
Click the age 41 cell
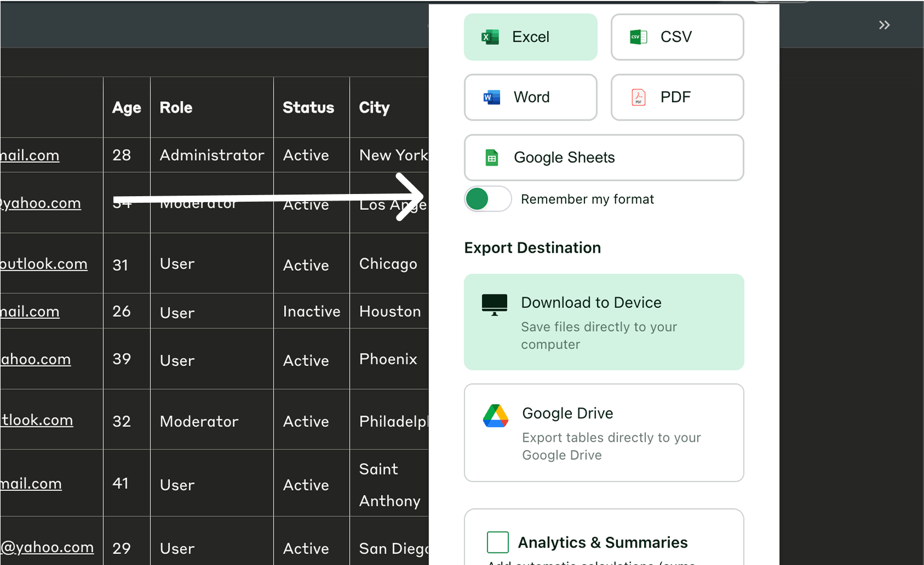pos(127,483)
